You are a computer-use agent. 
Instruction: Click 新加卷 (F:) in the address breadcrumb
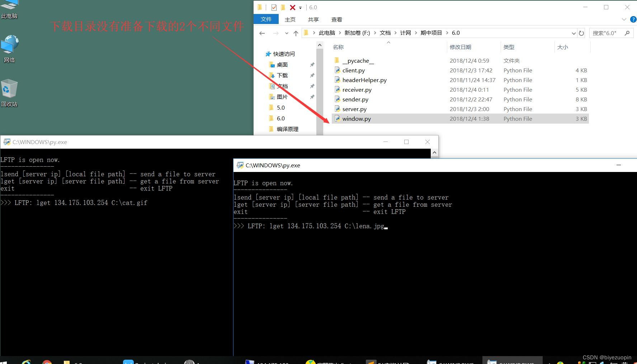click(357, 33)
